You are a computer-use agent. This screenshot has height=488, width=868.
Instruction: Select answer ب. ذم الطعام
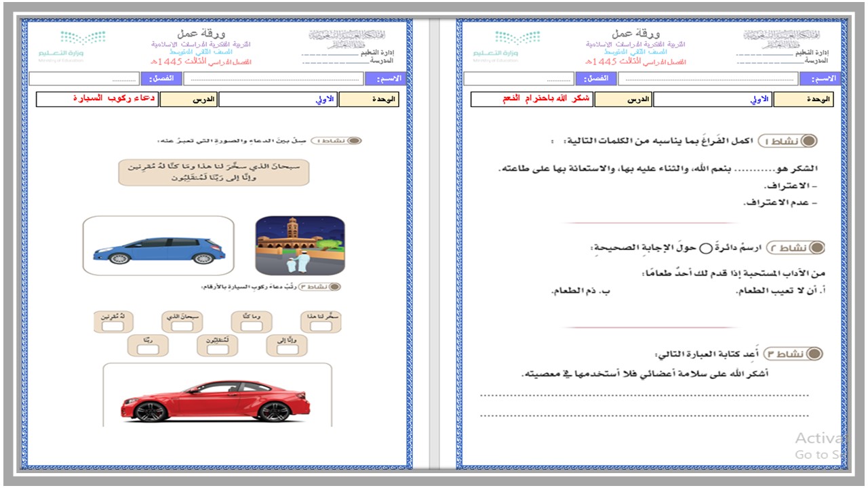tap(580, 291)
